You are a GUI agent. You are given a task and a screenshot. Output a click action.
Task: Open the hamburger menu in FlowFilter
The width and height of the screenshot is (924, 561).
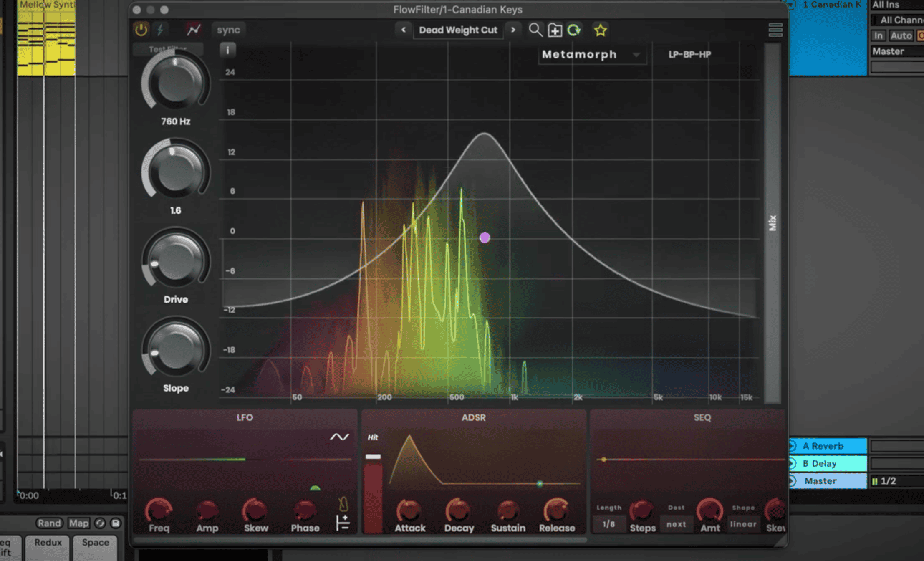[775, 30]
